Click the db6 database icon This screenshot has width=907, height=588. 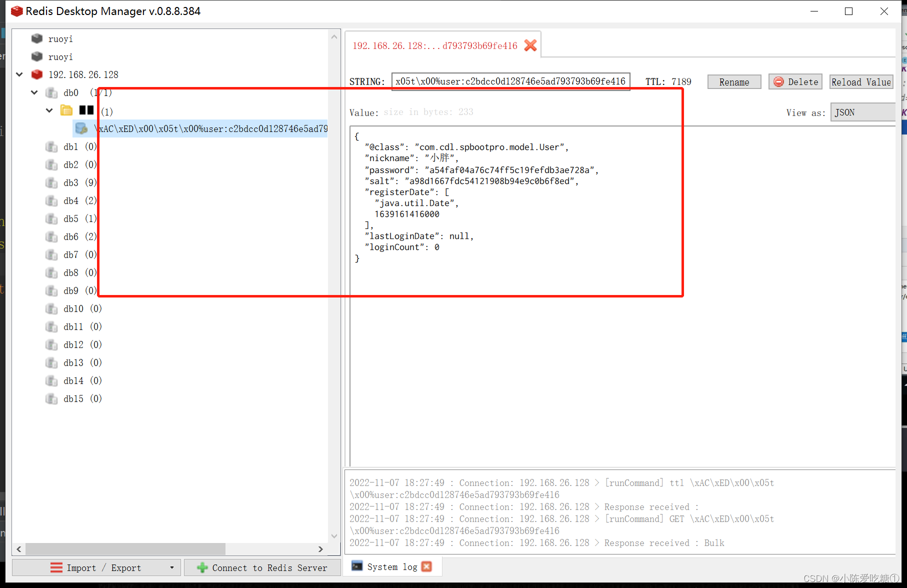point(51,236)
